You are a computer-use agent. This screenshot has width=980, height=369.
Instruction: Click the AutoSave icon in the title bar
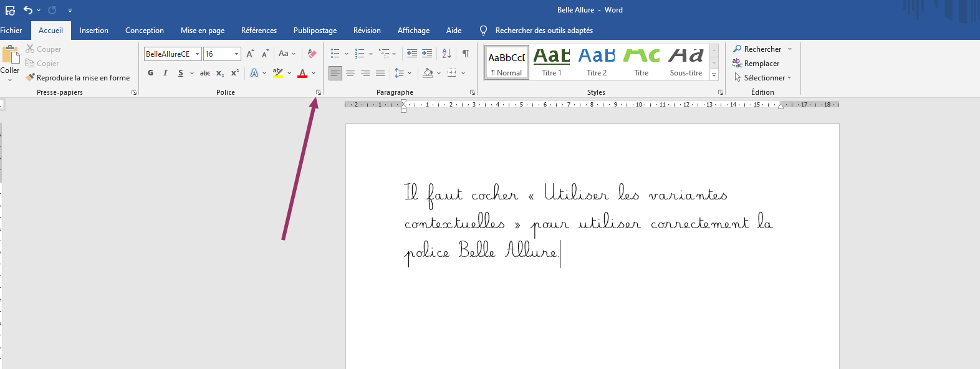10,10
